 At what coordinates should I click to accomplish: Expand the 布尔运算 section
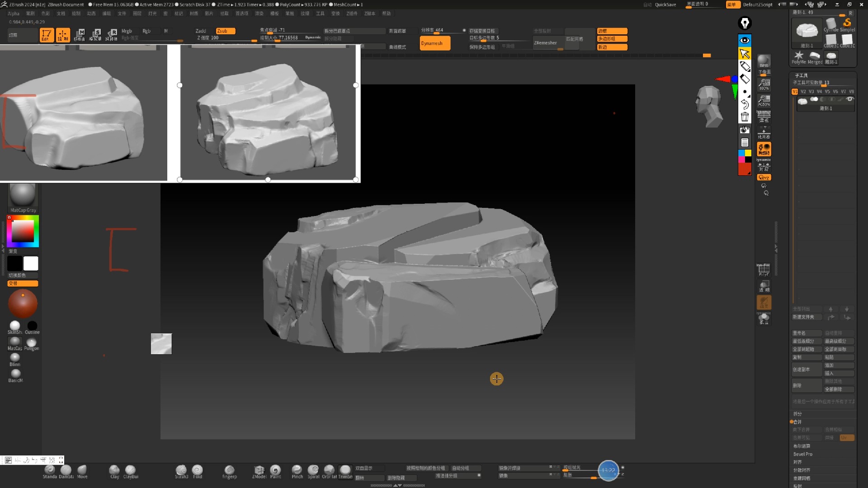pos(802,446)
